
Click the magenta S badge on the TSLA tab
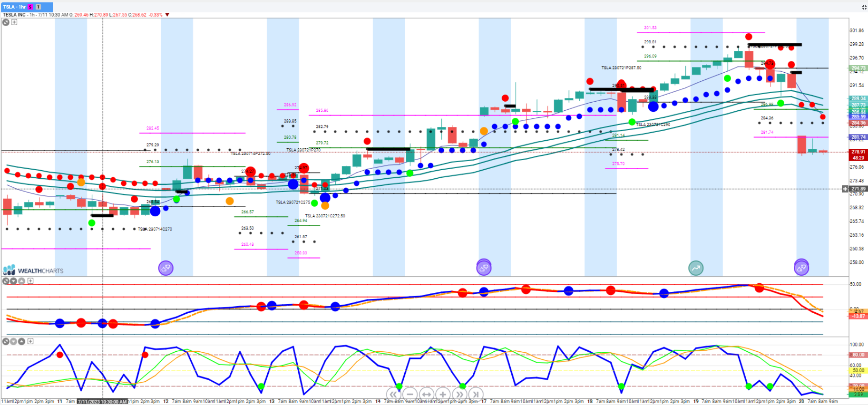click(30, 7)
